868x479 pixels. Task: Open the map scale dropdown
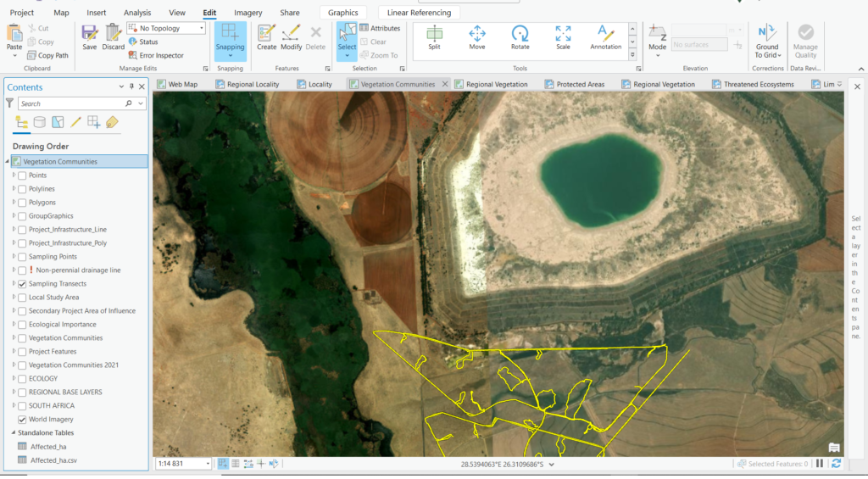point(208,464)
